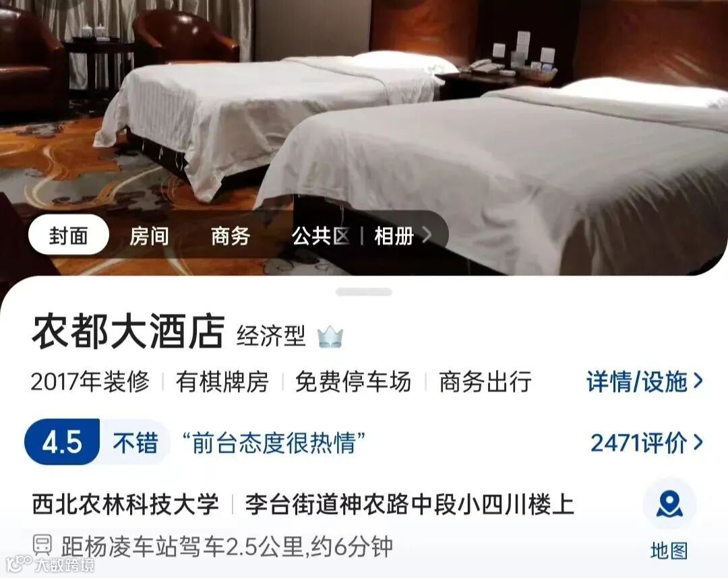This screenshot has height=578, width=728.
Task: Tap the silver crown badge icon
Action: click(330, 337)
